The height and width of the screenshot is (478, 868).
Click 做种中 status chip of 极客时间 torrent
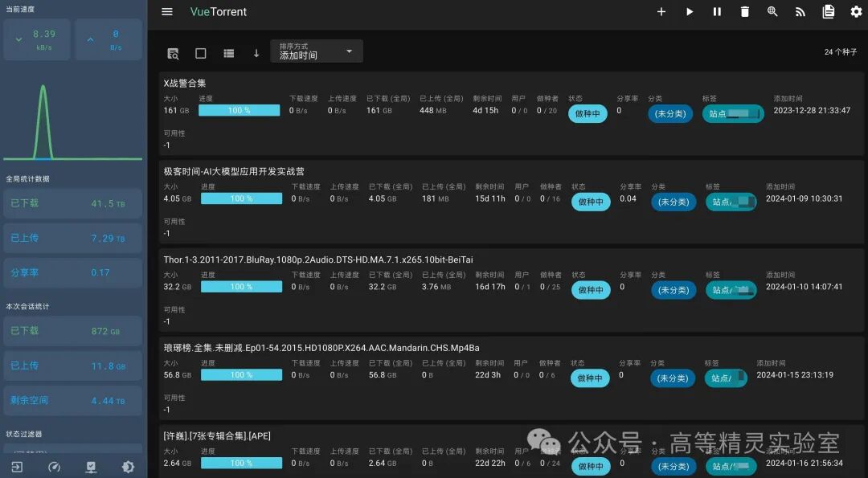[591, 202]
